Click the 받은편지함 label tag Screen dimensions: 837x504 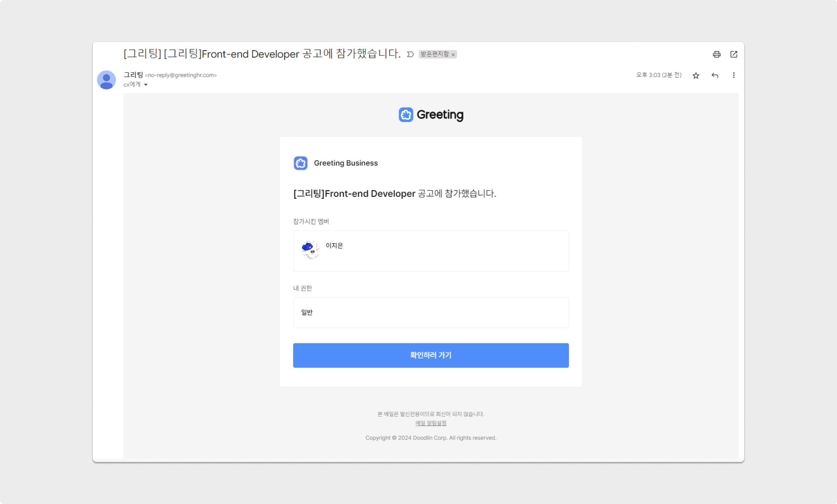coord(434,54)
